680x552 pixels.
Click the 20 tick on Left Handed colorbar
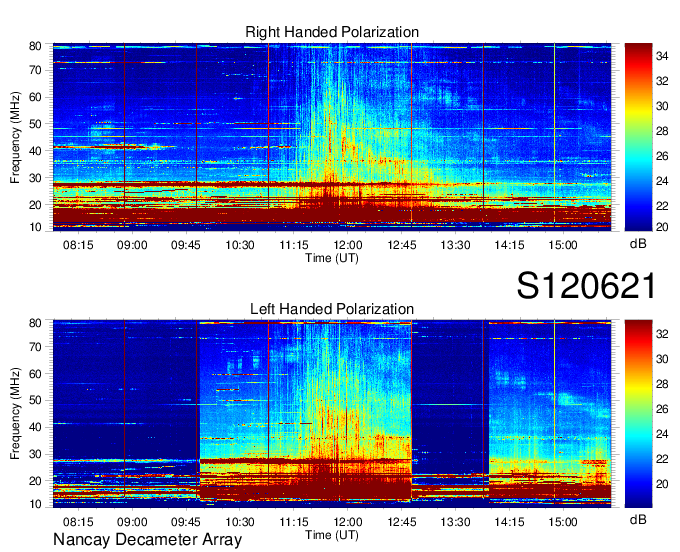tap(662, 483)
